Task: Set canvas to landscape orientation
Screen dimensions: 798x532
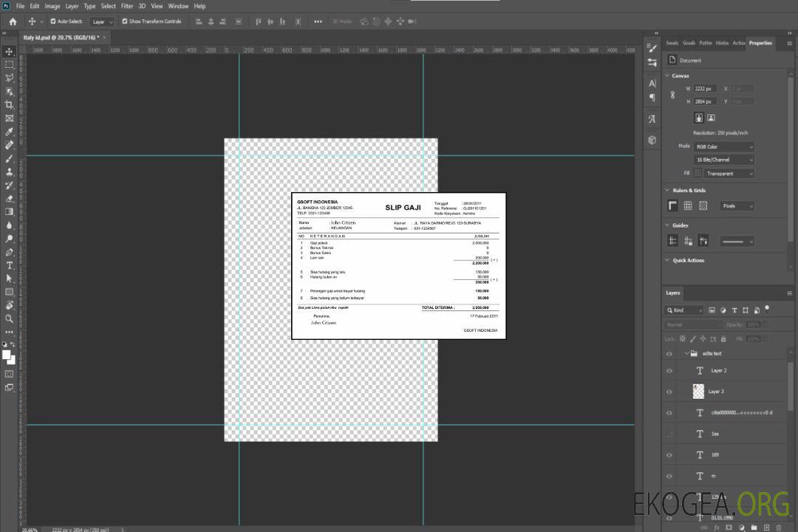Action: 711,118
